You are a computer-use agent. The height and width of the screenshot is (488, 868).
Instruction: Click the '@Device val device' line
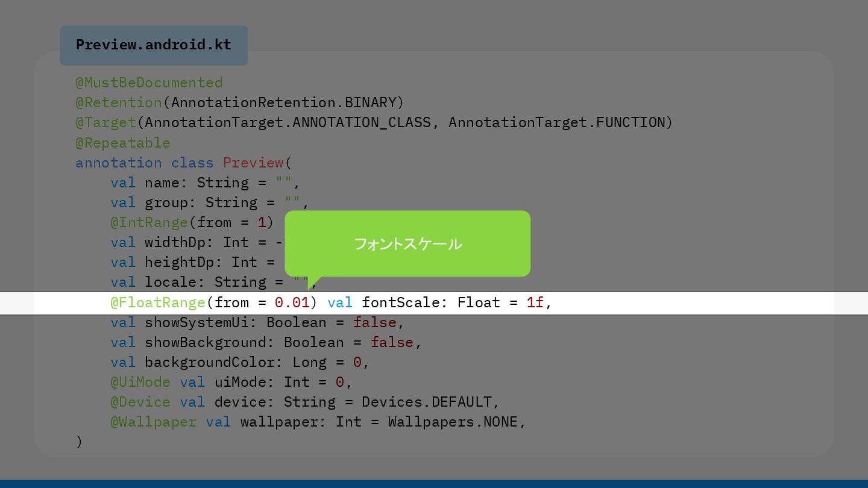point(306,402)
